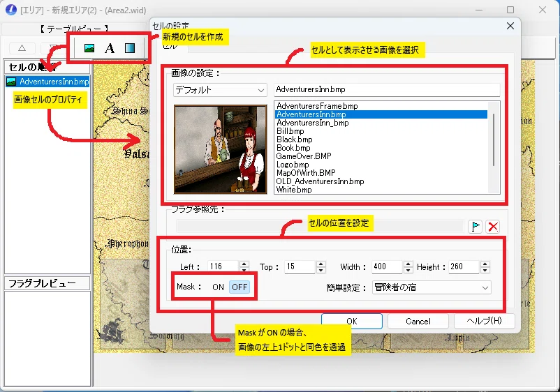560x392 pixels.
Task: Create a new text cell (A icon)
Action: coord(110,48)
